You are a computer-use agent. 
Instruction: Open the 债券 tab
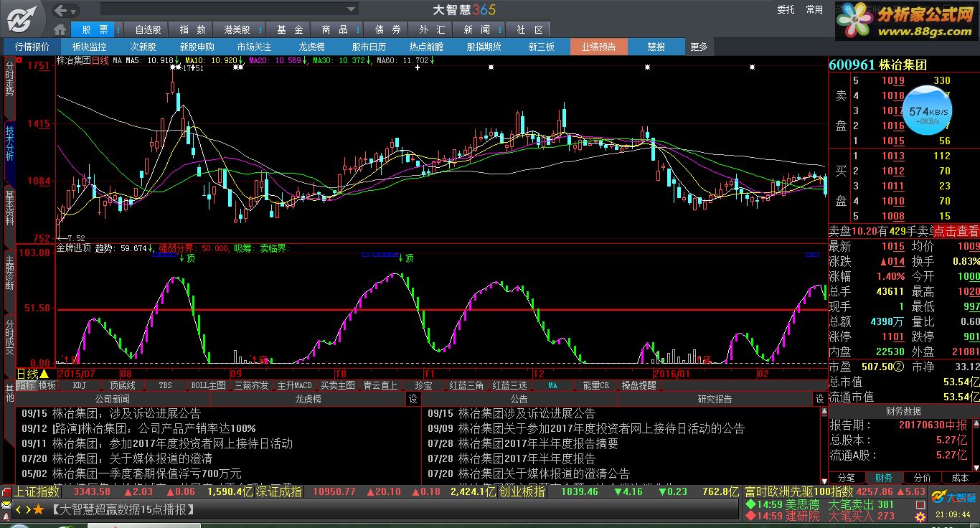click(x=387, y=29)
